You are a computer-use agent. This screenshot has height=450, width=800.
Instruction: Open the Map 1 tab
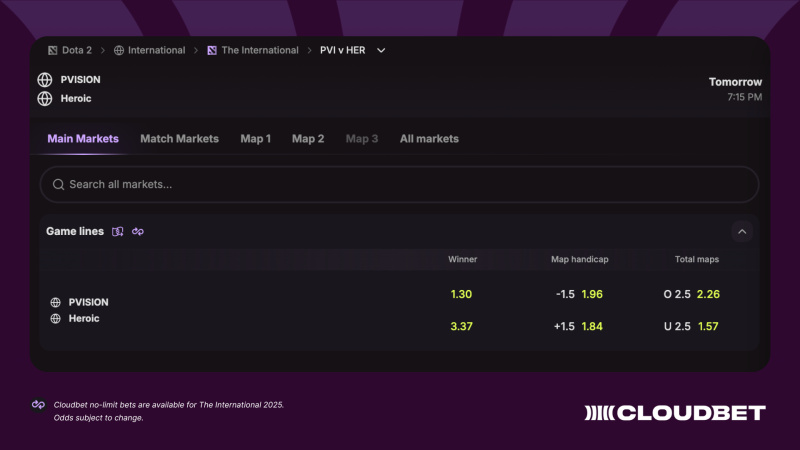pos(255,139)
